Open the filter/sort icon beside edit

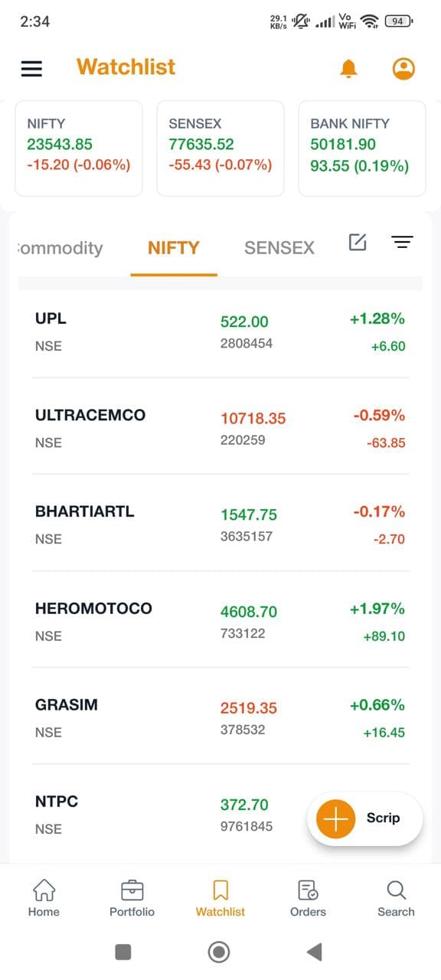pyautogui.click(x=402, y=242)
